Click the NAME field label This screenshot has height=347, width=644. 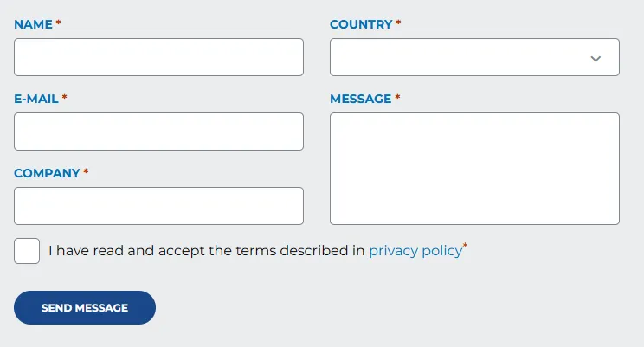33,24
